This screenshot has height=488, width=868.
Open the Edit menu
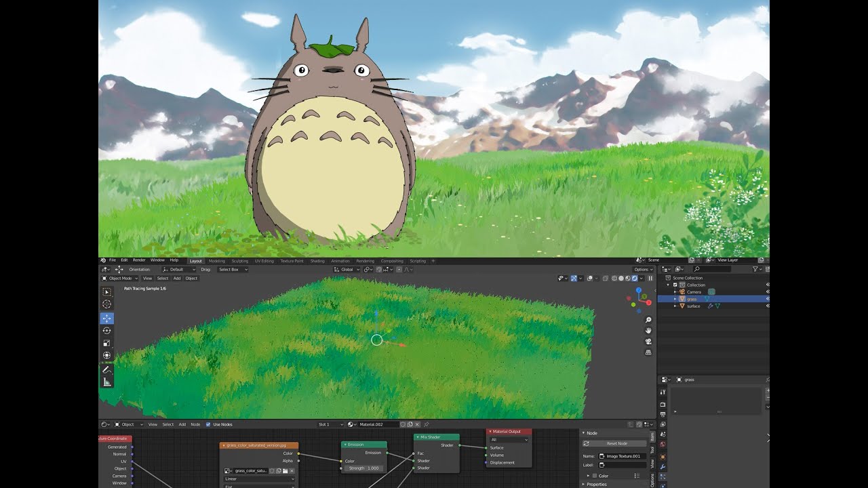pyautogui.click(x=124, y=260)
